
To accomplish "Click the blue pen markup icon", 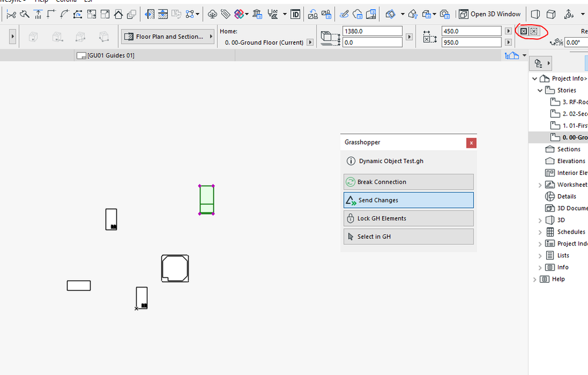I will [x=344, y=15].
